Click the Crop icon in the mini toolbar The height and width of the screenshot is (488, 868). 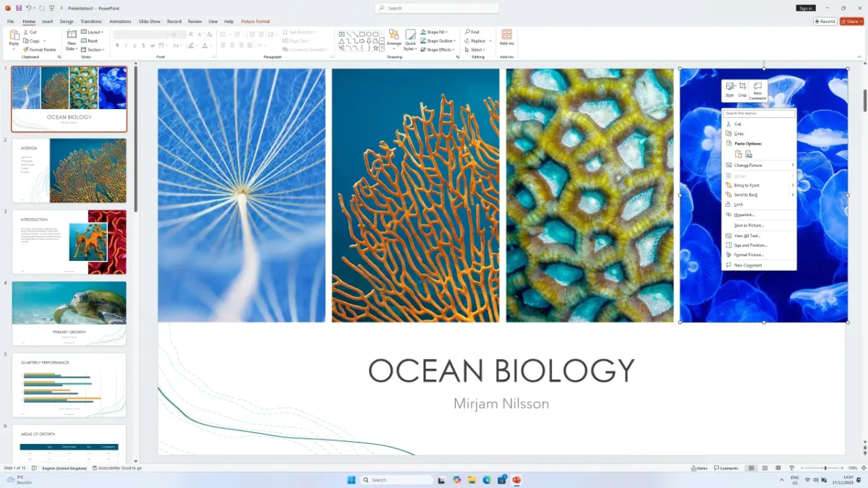[x=742, y=89]
